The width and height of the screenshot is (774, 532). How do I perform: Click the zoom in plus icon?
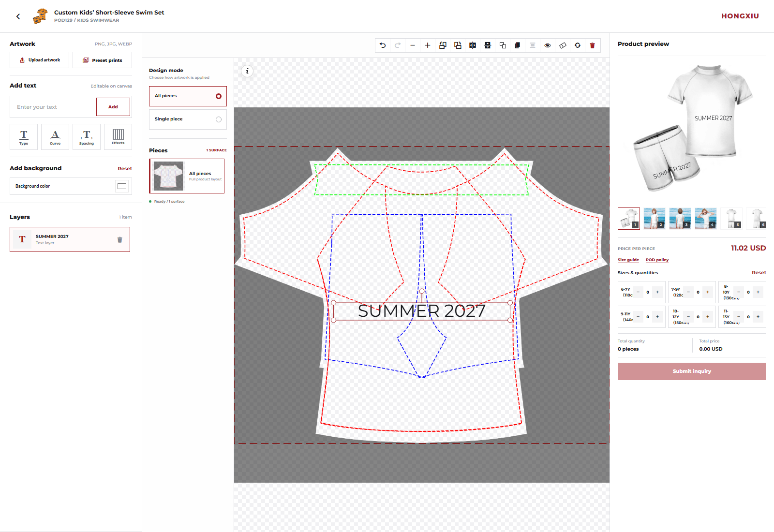pyautogui.click(x=428, y=45)
